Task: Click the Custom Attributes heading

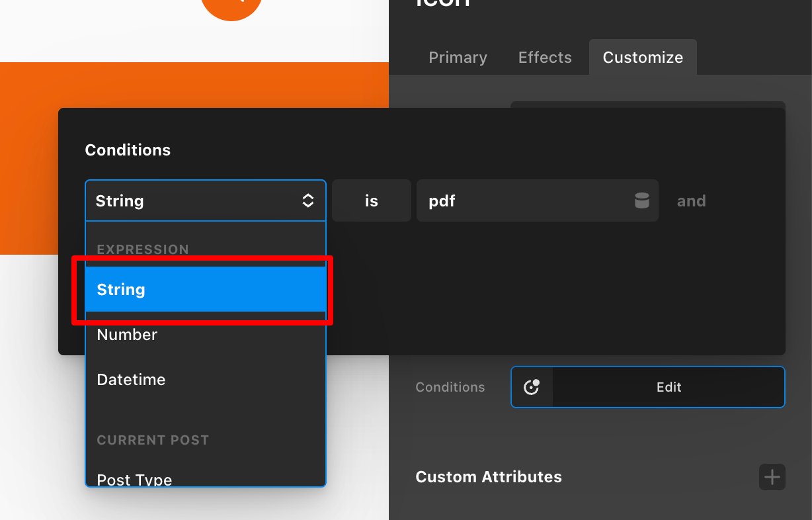Action: click(489, 477)
